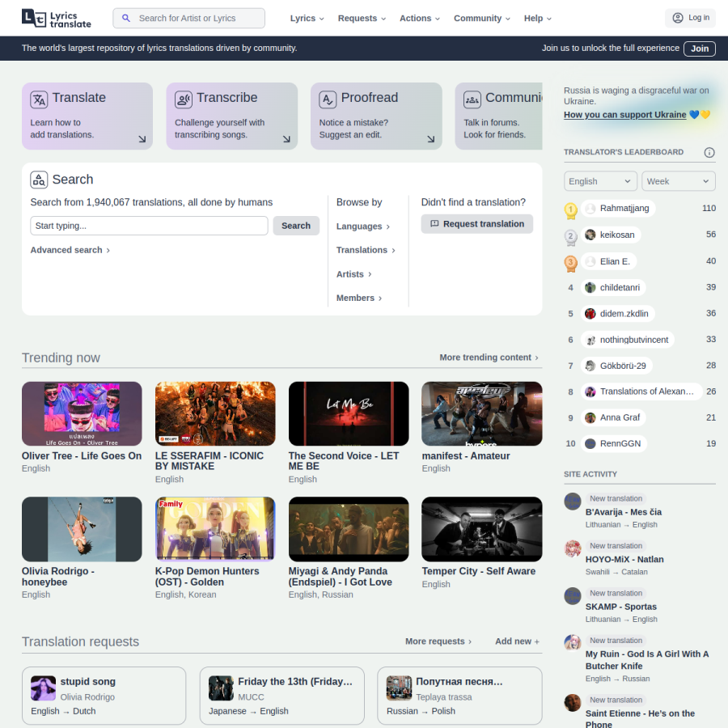
Task: Click the leaderboard info icon
Action: (709, 152)
